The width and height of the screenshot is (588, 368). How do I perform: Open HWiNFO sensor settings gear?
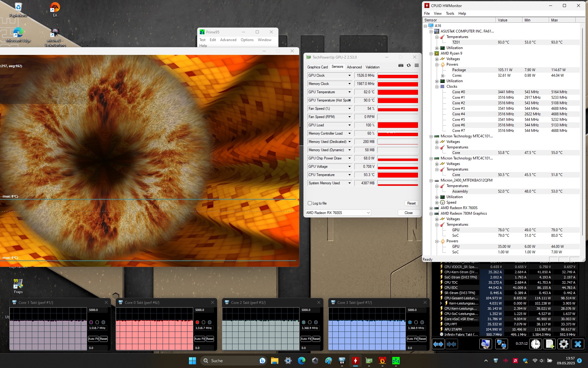(x=563, y=344)
